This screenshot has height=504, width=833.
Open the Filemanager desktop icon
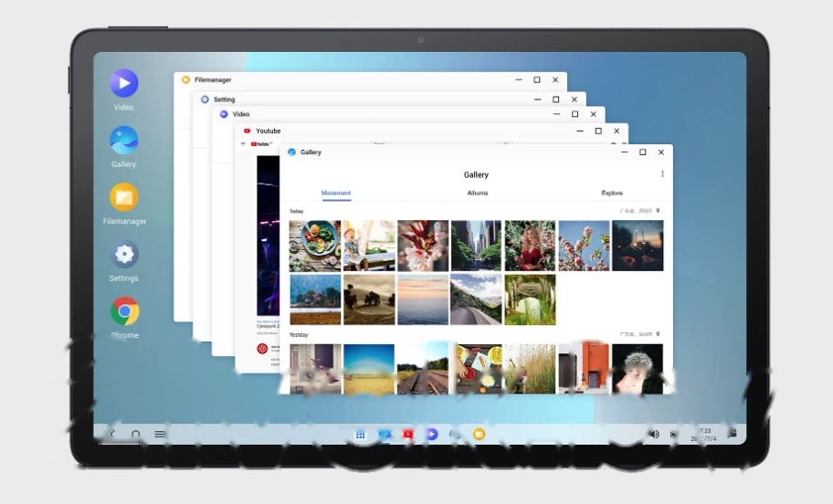123,197
